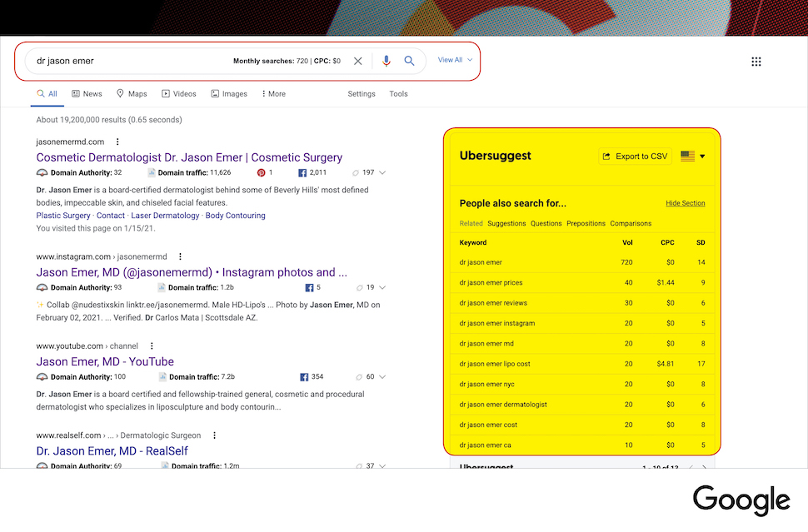Select keyword 'dr jason emer instagram'
808x532 pixels.
497,323
